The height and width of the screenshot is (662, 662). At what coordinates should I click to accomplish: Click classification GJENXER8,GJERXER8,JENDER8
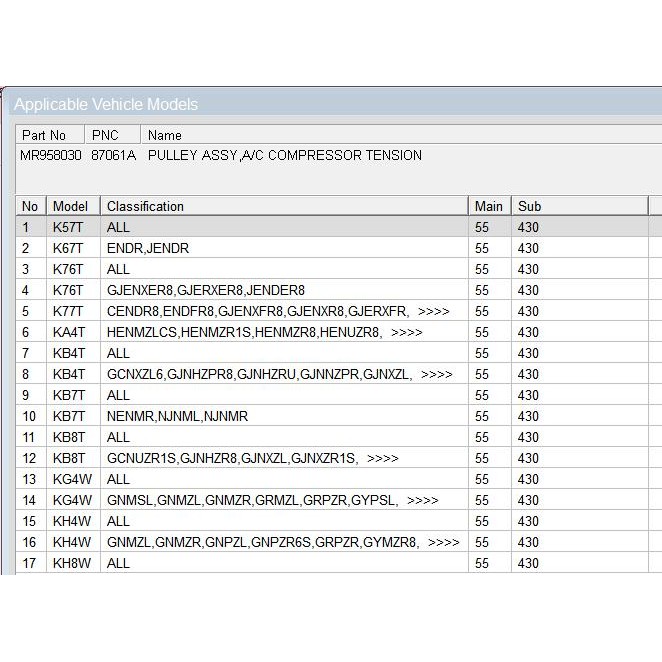206,290
